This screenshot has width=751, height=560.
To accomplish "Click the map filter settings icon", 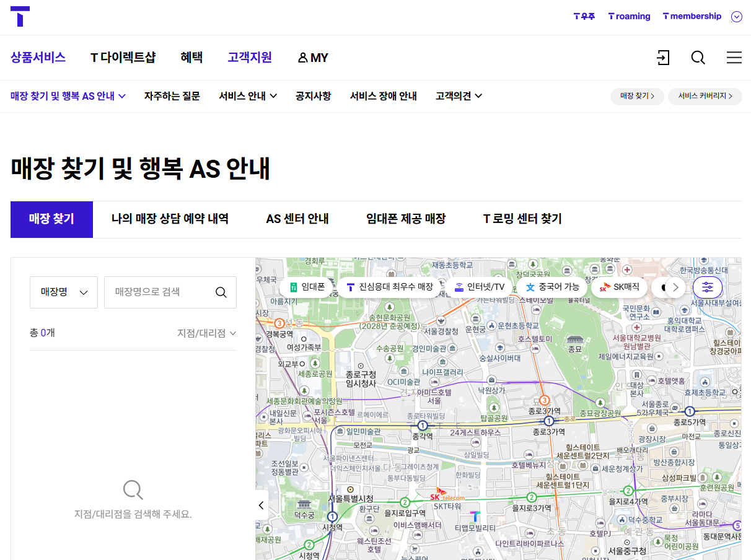I will (x=707, y=287).
